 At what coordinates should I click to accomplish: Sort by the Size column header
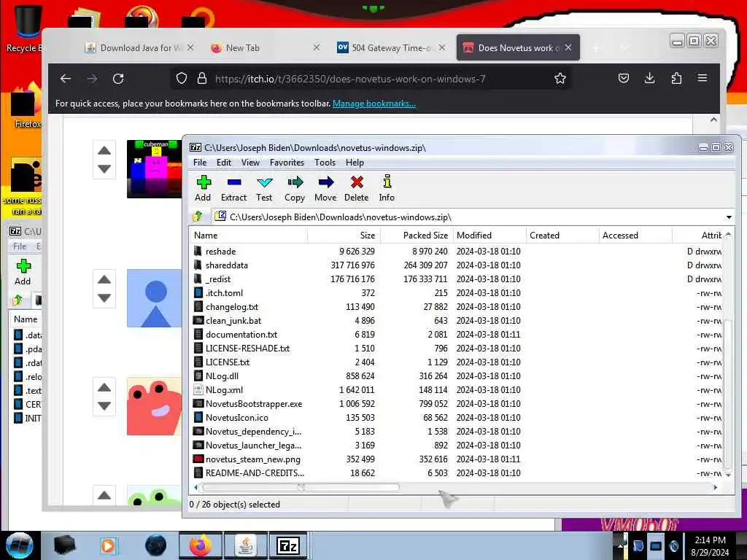(x=344, y=236)
